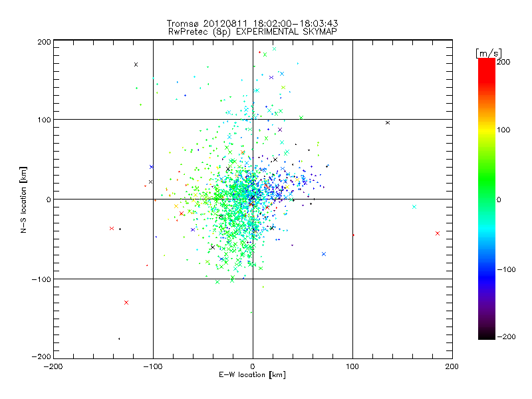Click the color bar tick label "100"

click(503, 130)
